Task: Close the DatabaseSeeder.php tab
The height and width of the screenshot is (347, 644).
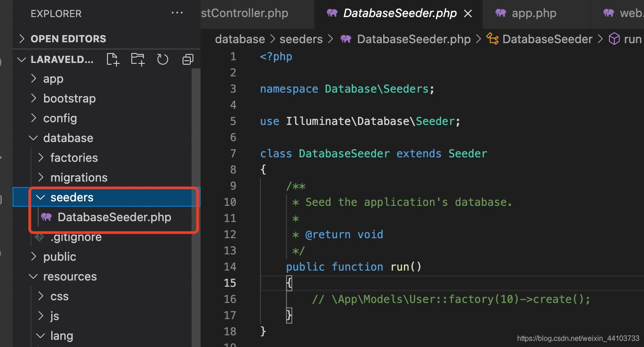Action: (x=468, y=13)
